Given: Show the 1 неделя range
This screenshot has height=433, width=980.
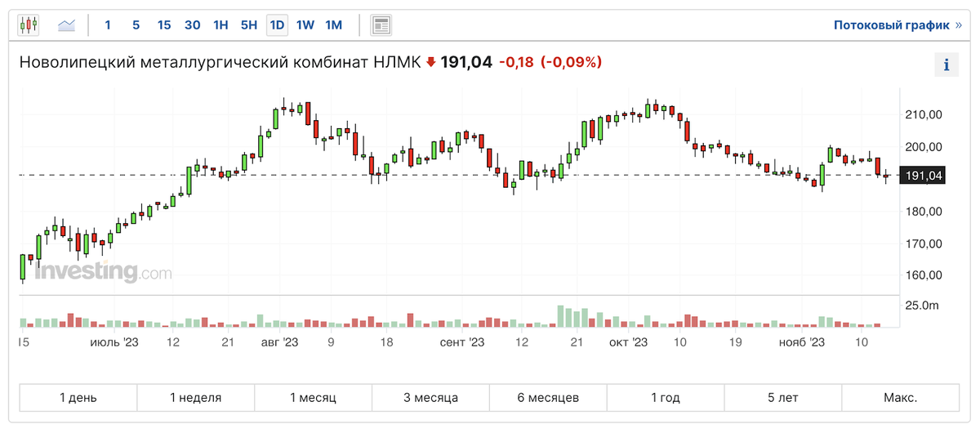Looking at the screenshot, I should (x=196, y=398).
